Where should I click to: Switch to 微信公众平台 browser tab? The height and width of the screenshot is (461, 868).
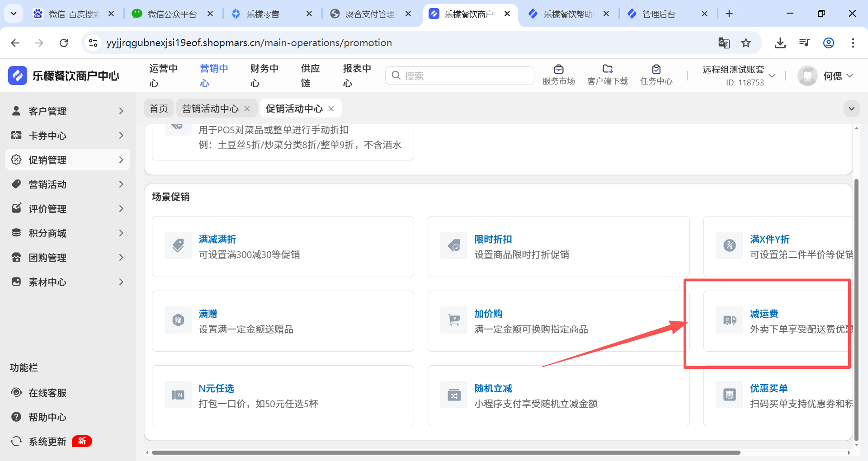click(x=172, y=14)
